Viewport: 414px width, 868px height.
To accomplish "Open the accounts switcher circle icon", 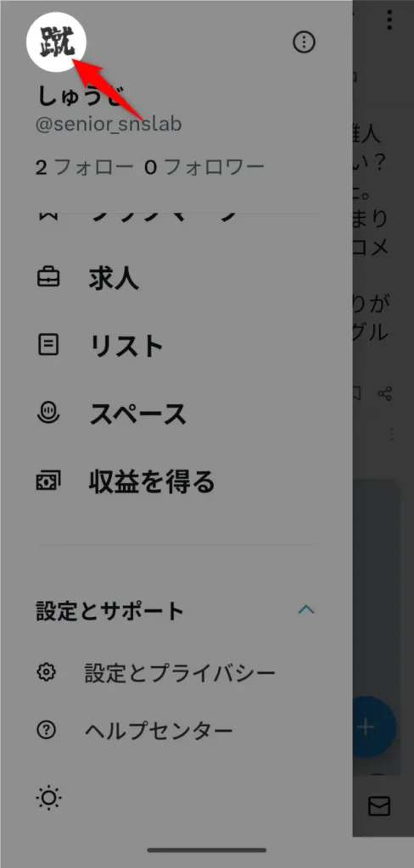I will tap(304, 42).
